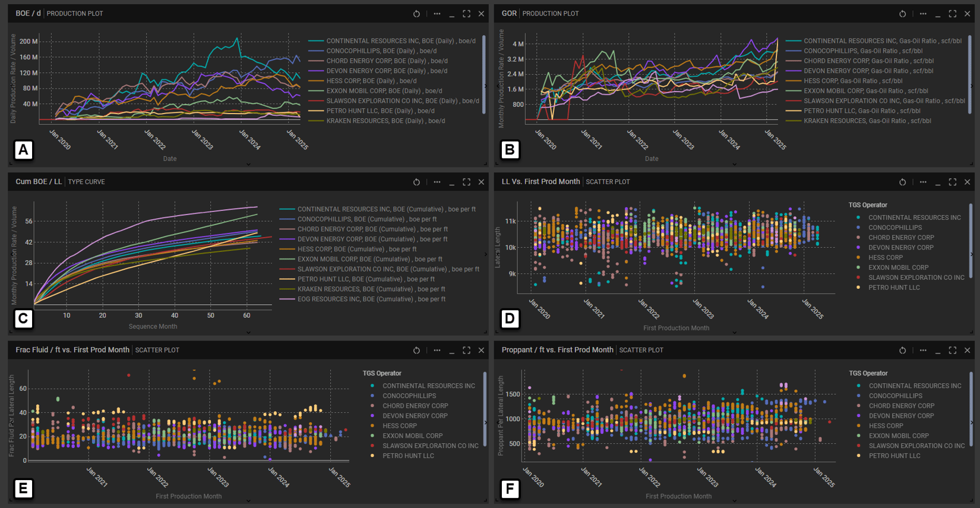Click CONTINENTAL RESOURCES color line in GOR legend
This screenshot has height=508, width=980.
[793, 41]
